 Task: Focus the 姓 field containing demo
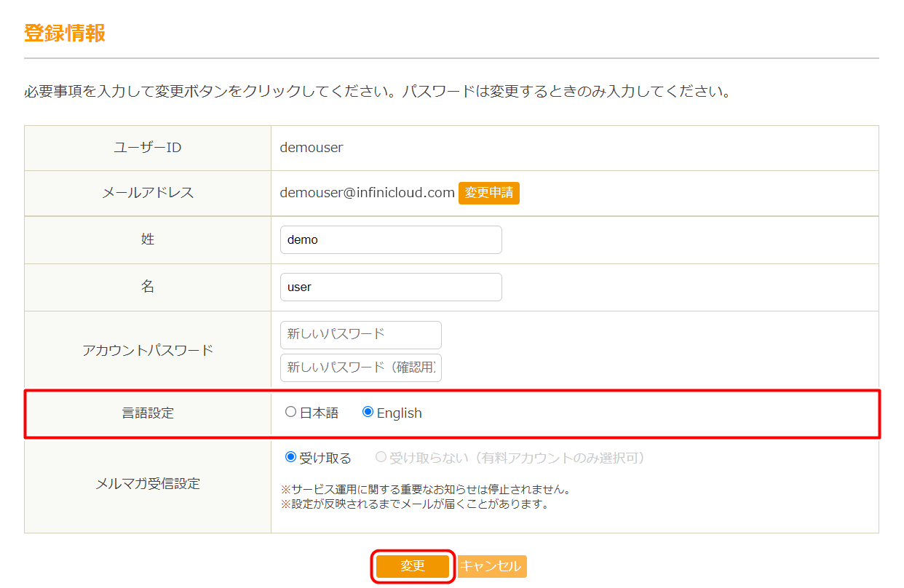tap(391, 239)
